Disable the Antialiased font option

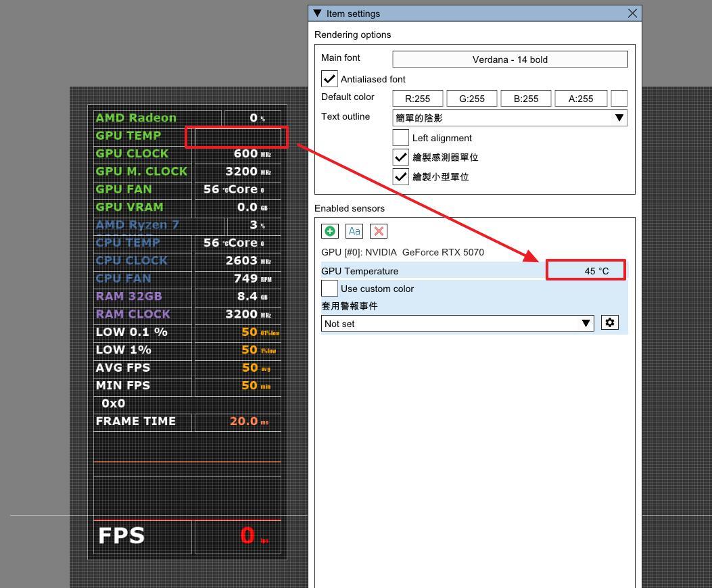(x=329, y=78)
